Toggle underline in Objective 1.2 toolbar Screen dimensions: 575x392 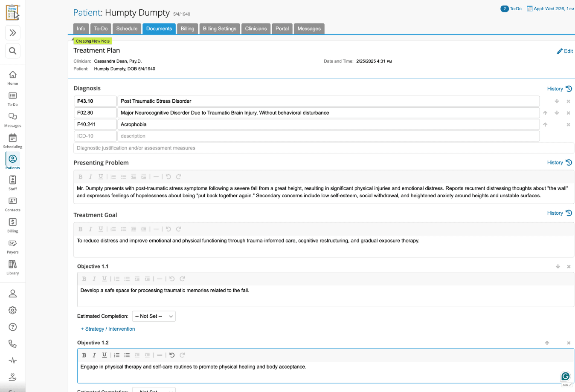105,355
